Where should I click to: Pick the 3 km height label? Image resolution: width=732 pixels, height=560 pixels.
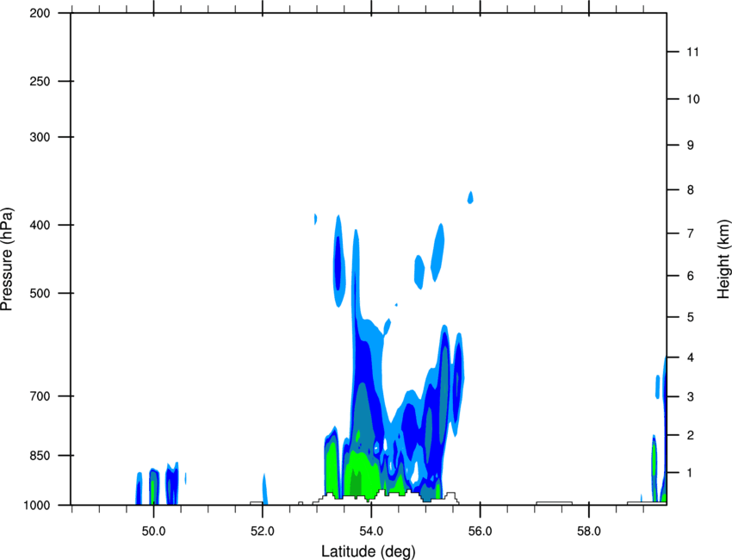pos(691,397)
